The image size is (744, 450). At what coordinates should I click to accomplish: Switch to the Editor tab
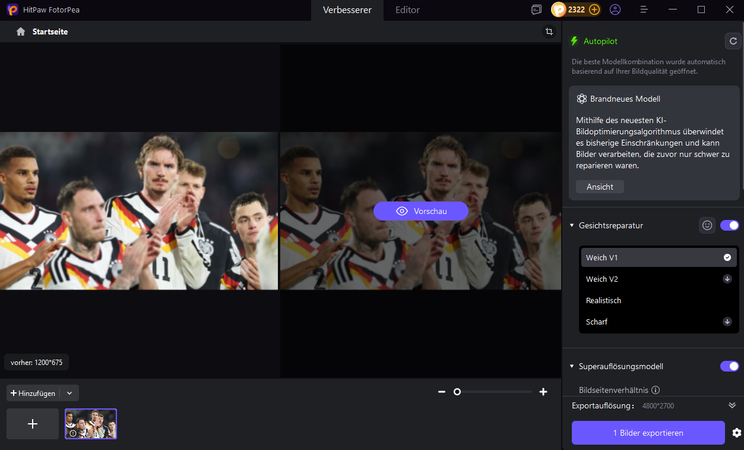(407, 10)
